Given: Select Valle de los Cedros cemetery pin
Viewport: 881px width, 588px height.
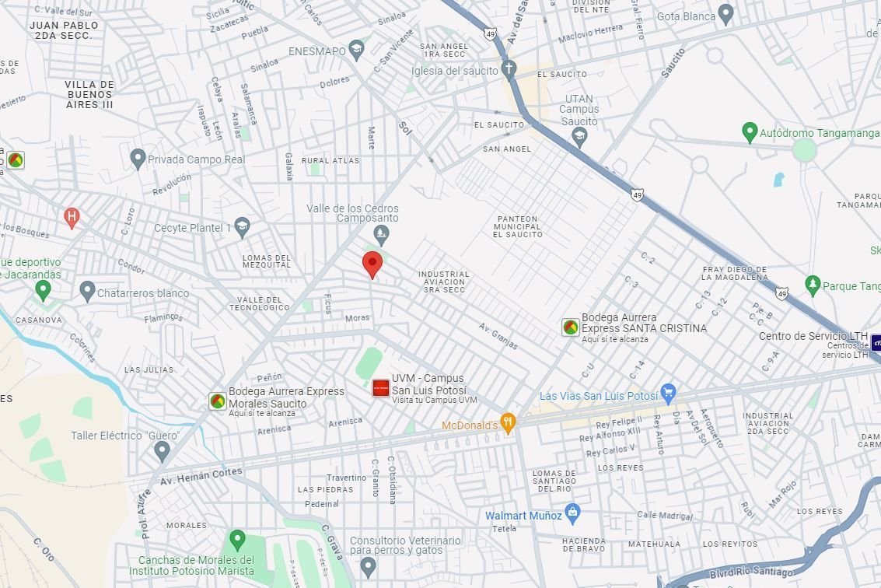Looking at the screenshot, I should (382, 235).
